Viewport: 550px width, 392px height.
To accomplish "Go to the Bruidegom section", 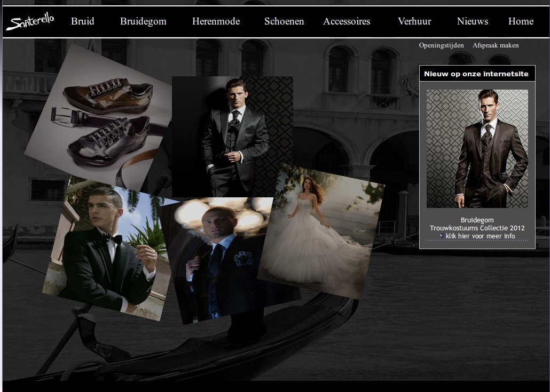I will click(x=143, y=22).
